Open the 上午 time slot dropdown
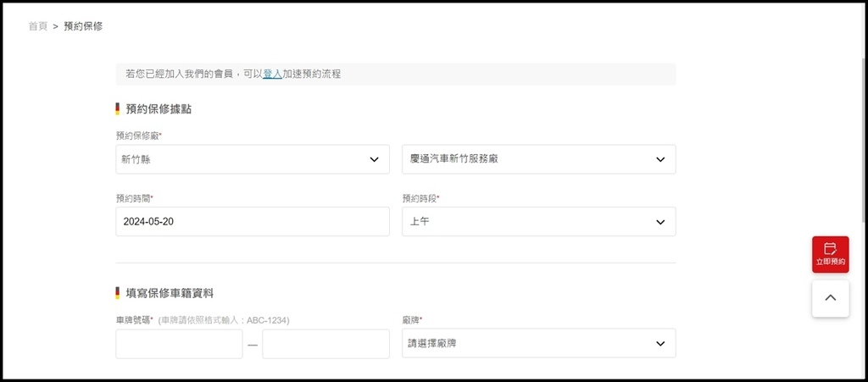The image size is (868, 382). [x=538, y=221]
